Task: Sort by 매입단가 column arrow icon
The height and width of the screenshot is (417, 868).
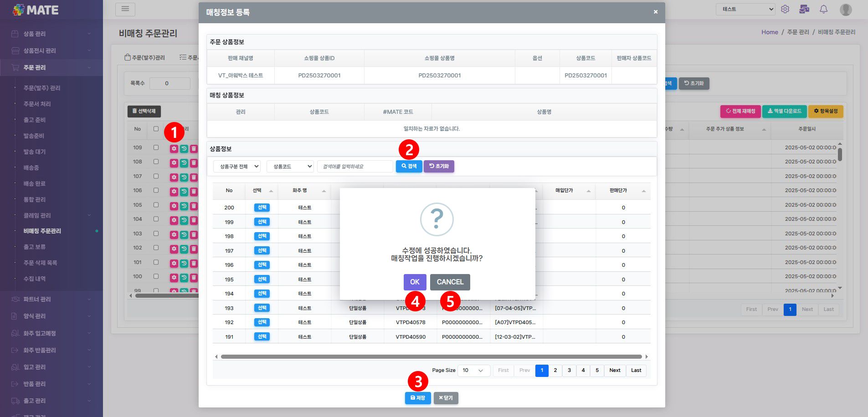Action: [x=589, y=191]
